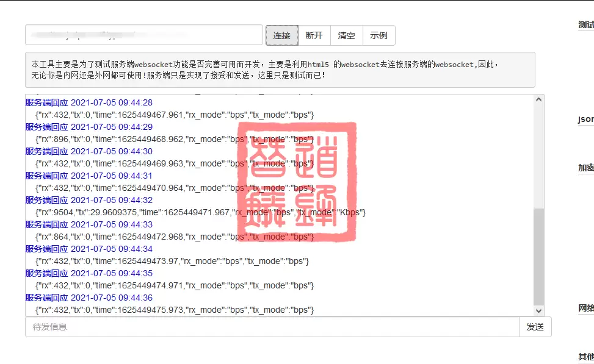This screenshot has height=364, width=594.
Task: Click the JSON line with time 1625449475.973
Action: click(175, 310)
